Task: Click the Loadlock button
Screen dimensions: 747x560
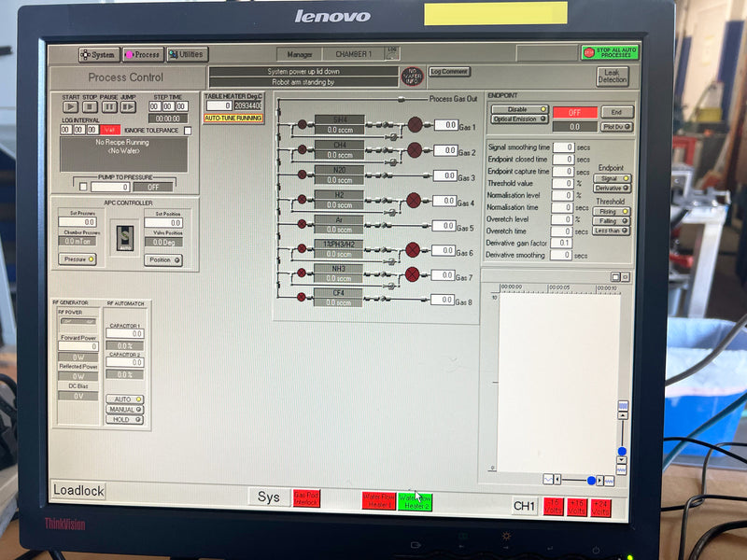Action: click(x=78, y=491)
